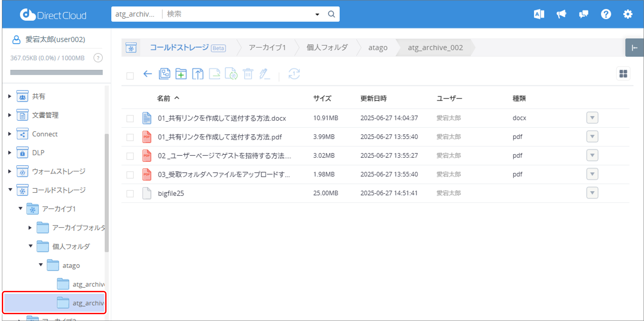Screen dimensions: 644x321
Task: Click the atago breadcrumb item
Action: click(378, 47)
